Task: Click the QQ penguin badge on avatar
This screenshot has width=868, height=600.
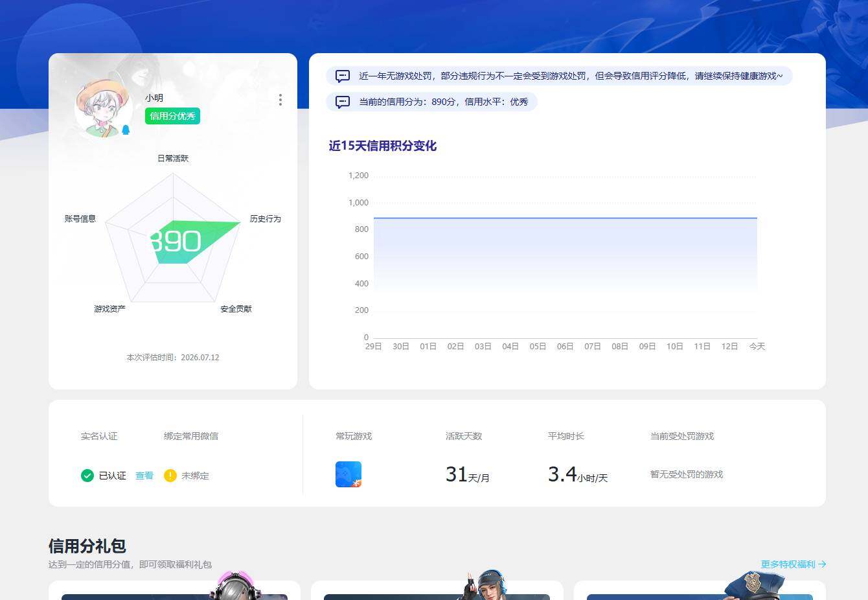Action: click(126, 130)
